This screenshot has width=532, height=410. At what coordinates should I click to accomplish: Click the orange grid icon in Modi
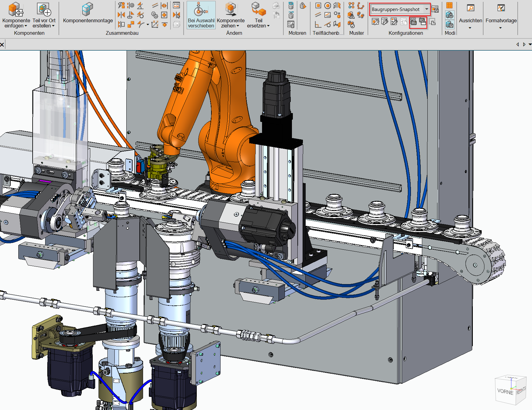[449, 5]
